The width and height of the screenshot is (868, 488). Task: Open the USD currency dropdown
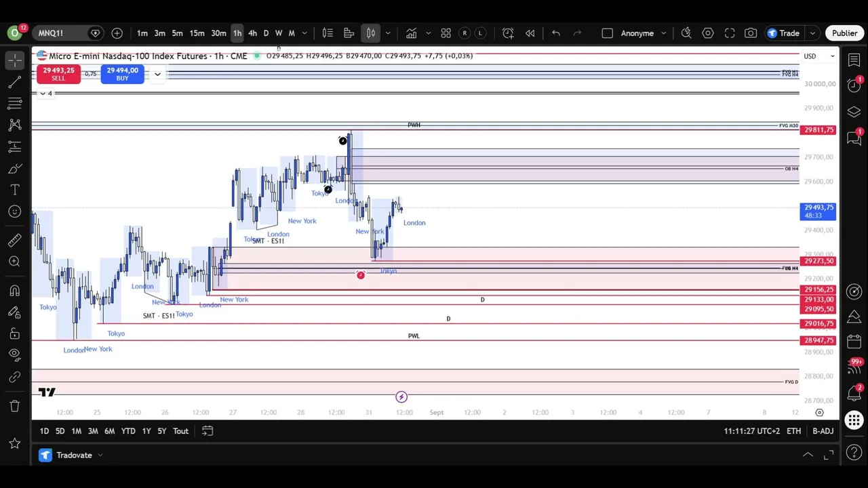[818, 56]
